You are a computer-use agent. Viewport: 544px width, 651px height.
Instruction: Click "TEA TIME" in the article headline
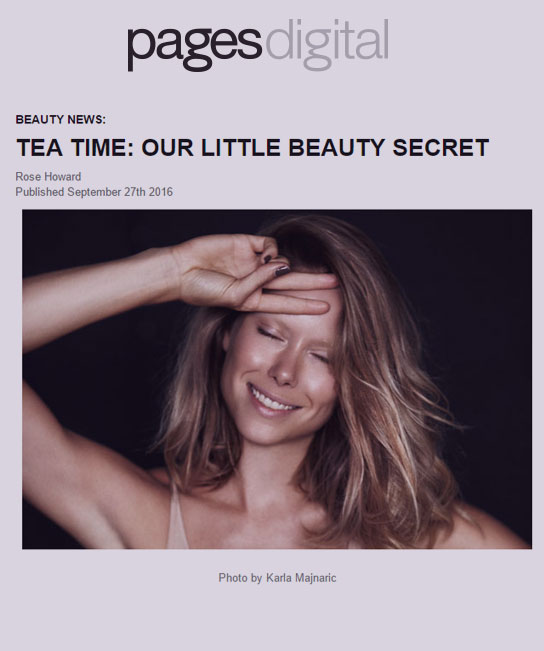point(72,148)
